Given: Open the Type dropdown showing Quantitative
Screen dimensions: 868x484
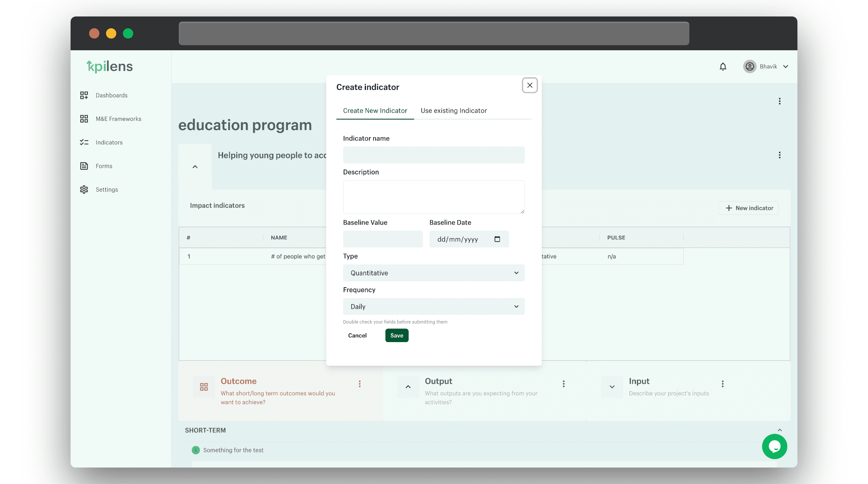Looking at the screenshot, I should point(434,273).
